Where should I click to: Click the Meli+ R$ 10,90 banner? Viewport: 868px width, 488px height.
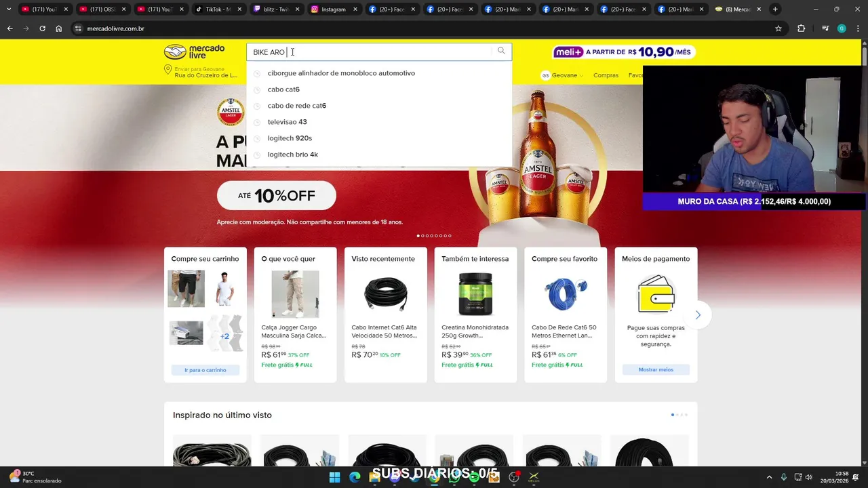(624, 52)
